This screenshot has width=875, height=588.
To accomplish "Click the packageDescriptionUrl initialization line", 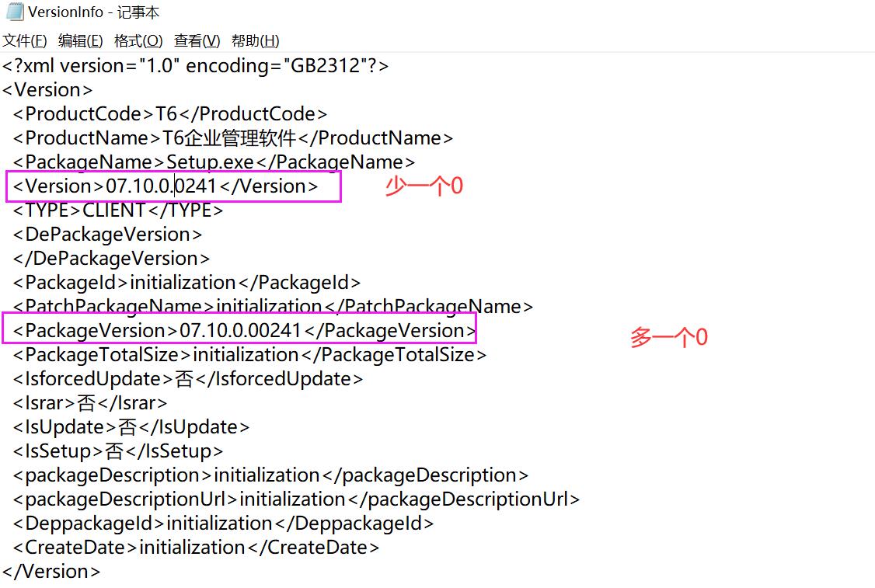I will point(296,499).
